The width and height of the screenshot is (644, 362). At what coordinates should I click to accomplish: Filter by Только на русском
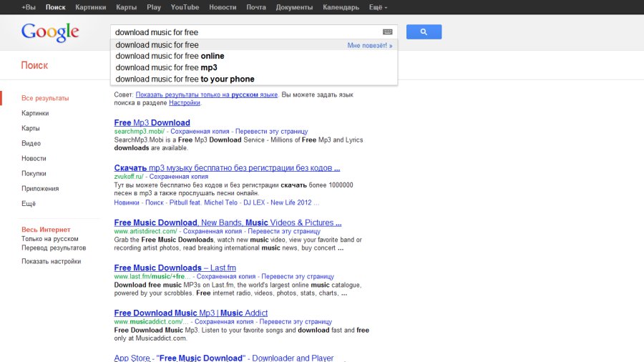point(49,239)
